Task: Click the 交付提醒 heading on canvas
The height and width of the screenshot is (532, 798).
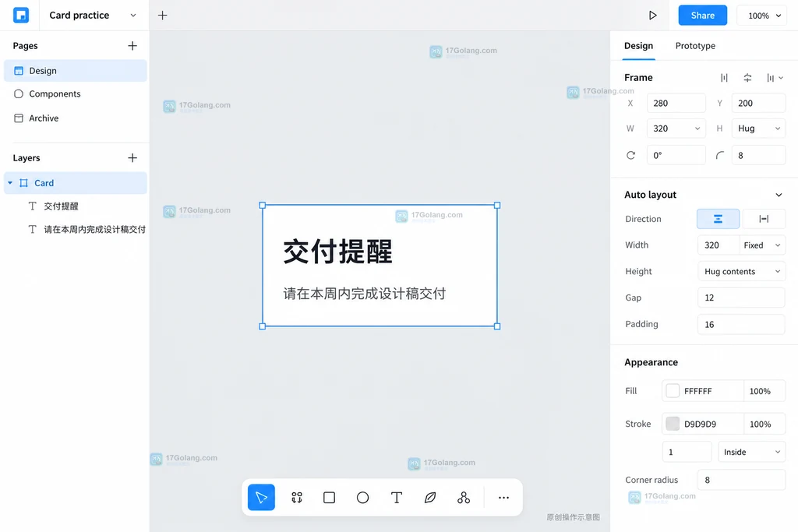Action: pos(338,252)
